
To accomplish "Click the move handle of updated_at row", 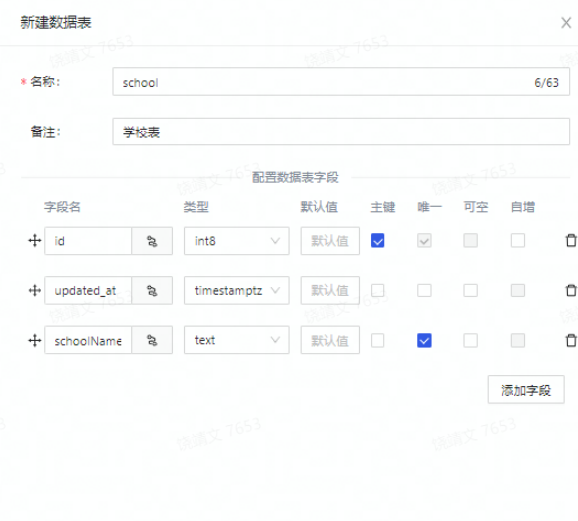I will [x=35, y=291].
